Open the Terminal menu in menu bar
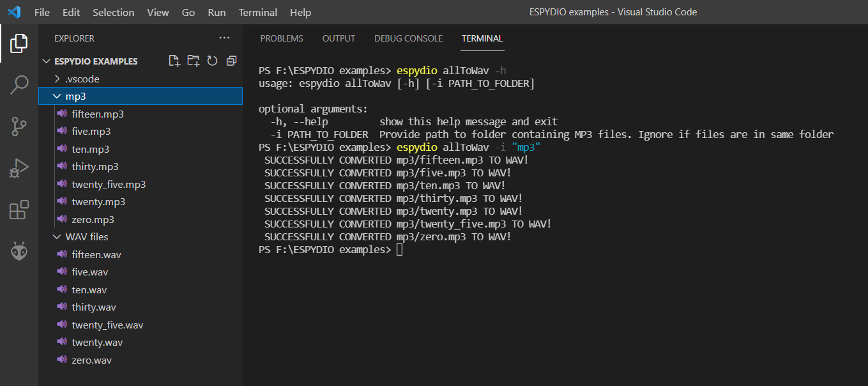Viewport: 868px width, 386px height. (x=257, y=12)
